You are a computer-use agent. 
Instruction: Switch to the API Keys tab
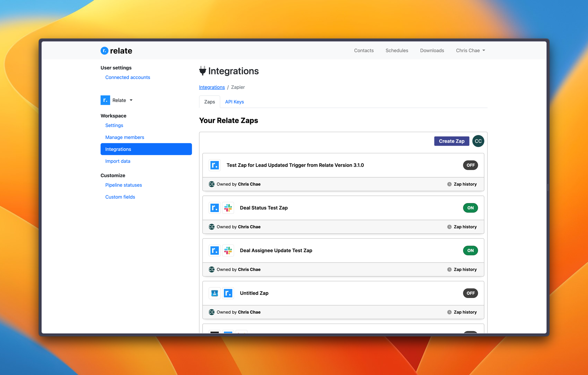234,102
